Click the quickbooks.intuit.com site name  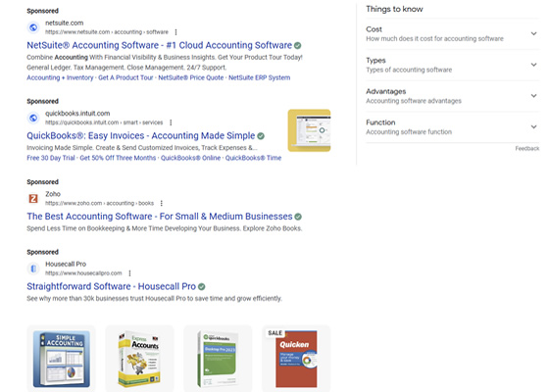(77, 114)
